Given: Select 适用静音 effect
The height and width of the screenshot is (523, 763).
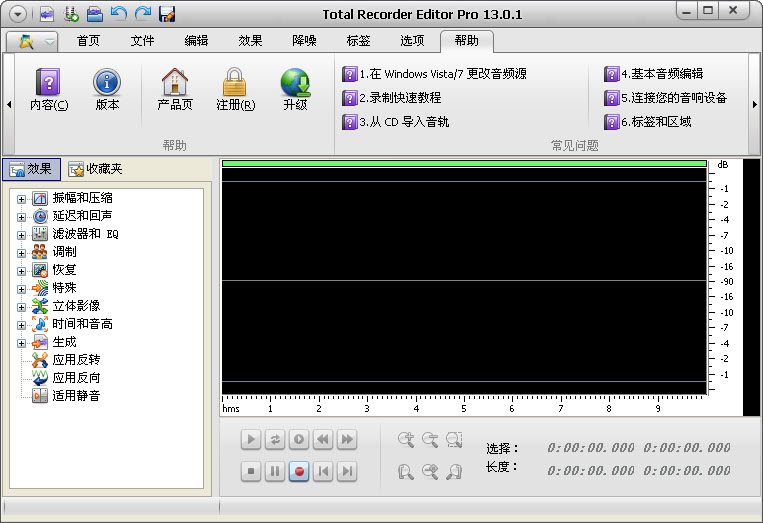Looking at the screenshot, I should pyautogui.click(x=66, y=396).
